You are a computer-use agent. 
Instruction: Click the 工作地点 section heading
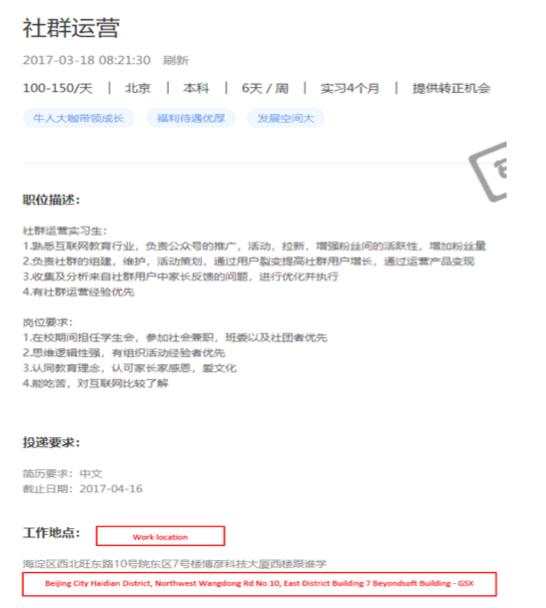click(51, 533)
